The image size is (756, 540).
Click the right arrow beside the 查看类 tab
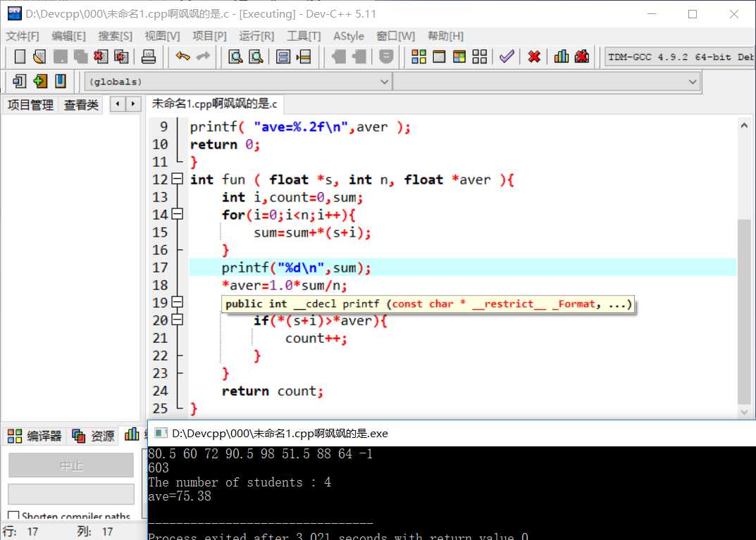pos(133,103)
